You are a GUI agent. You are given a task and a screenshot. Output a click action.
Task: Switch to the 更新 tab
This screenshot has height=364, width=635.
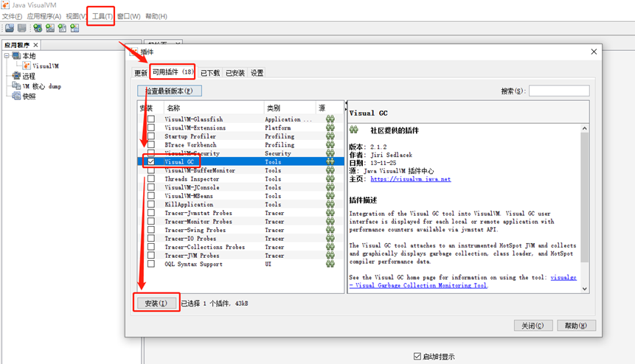tap(141, 73)
